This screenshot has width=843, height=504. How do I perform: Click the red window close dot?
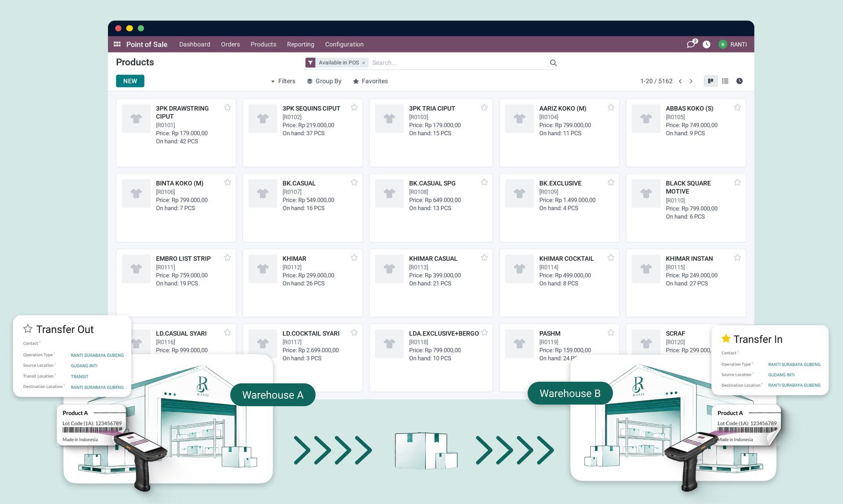tap(118, 28)
